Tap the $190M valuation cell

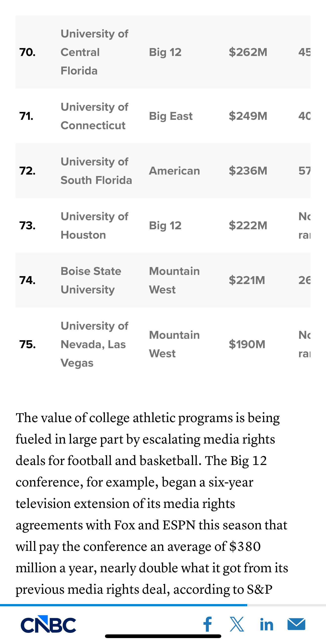click(247, 344)
